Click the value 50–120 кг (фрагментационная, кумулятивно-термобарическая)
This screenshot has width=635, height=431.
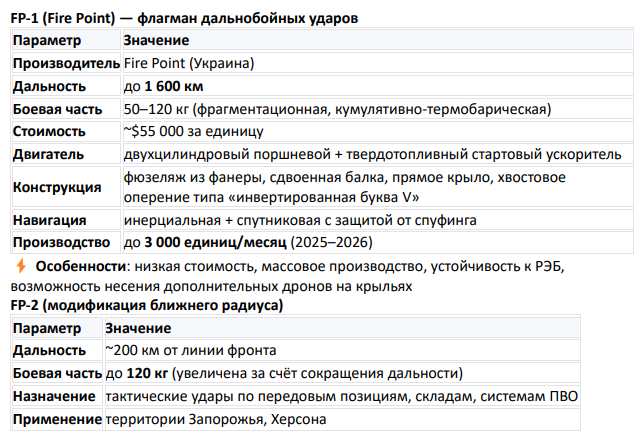click(x=337, y=109)
